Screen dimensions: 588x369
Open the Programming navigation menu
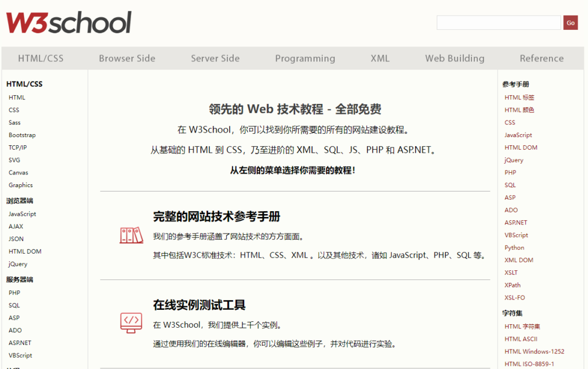click(305, 58)
